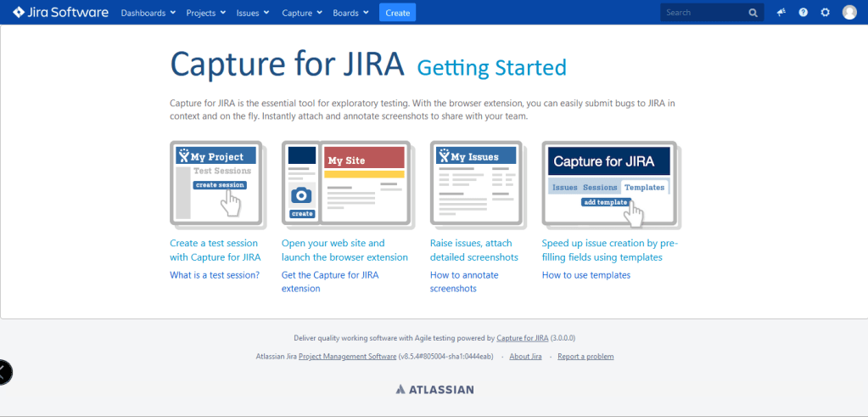This screenshot has width=868, height=417.
Task: Follow the 'Report a problem' footer link
Action: (x=585, y=357)
